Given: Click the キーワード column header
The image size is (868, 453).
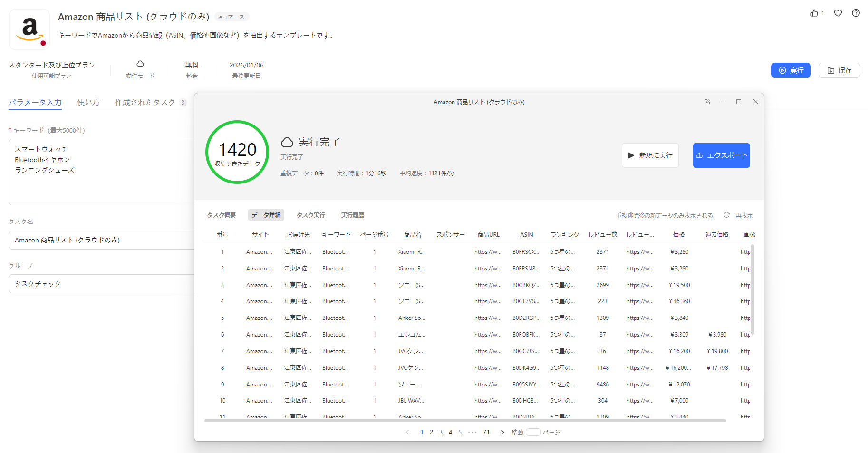Looking at the screenshot, I should click(x=337, y=235).
